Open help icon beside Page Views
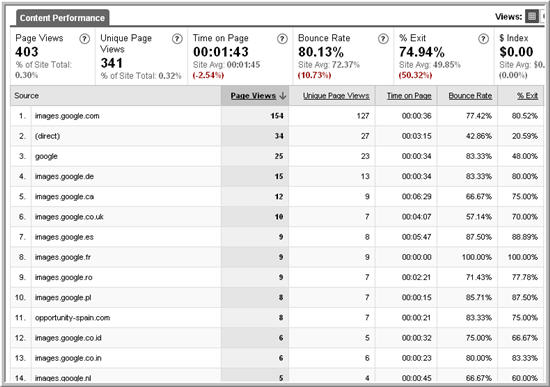Screen dimensions: 550x387 tap(84, 39)
